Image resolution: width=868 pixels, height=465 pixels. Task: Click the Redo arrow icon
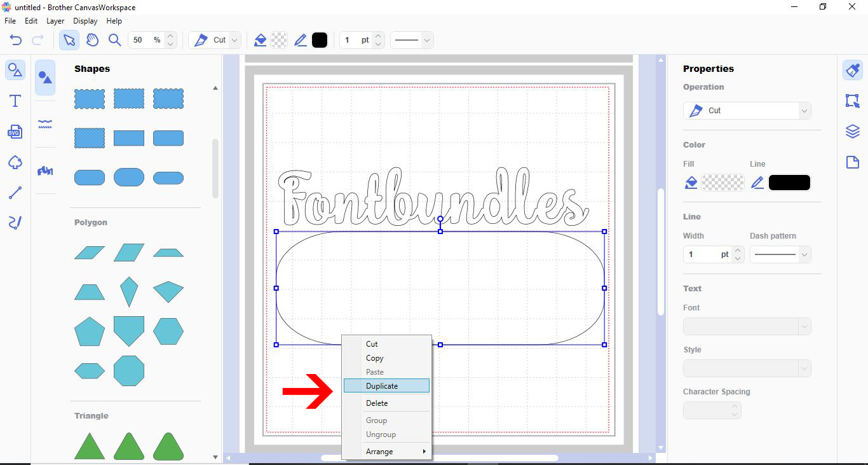(x=37, y=40)
